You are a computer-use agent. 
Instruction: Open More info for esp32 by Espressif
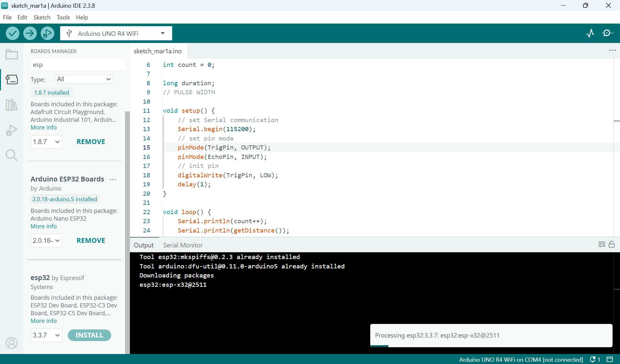coord(44,321)
